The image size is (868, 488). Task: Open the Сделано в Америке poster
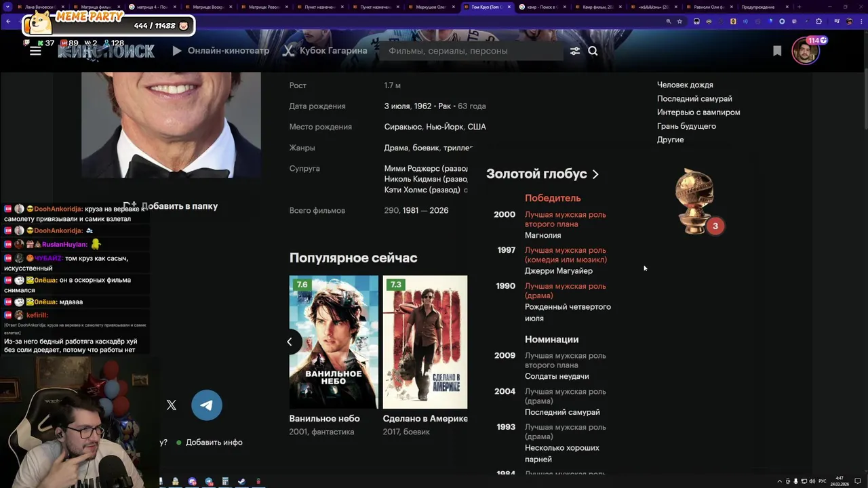tap(425, 342)
